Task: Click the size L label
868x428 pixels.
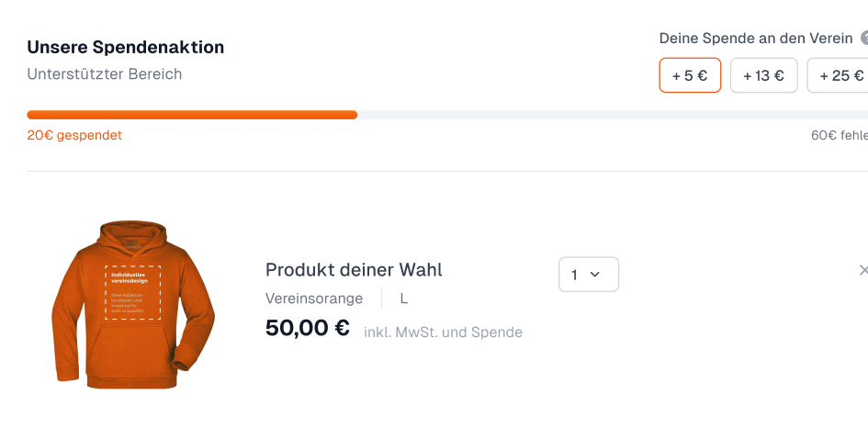Action: (404, 298)
